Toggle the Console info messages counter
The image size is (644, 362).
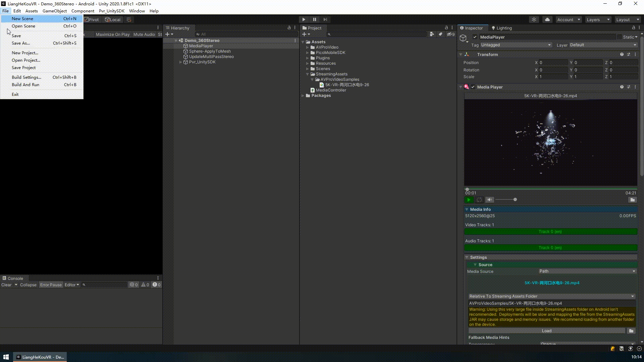pos(134,285)
